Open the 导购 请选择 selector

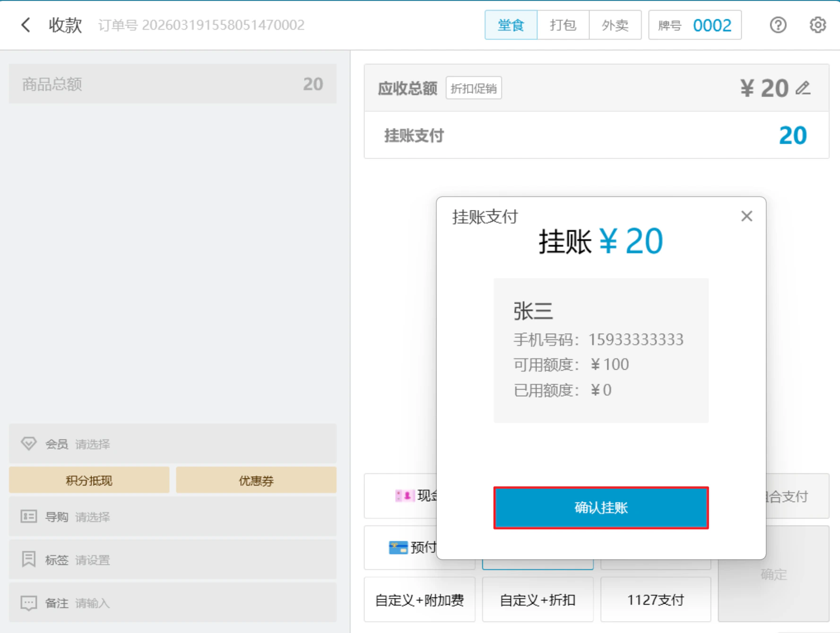pos(173,516)
